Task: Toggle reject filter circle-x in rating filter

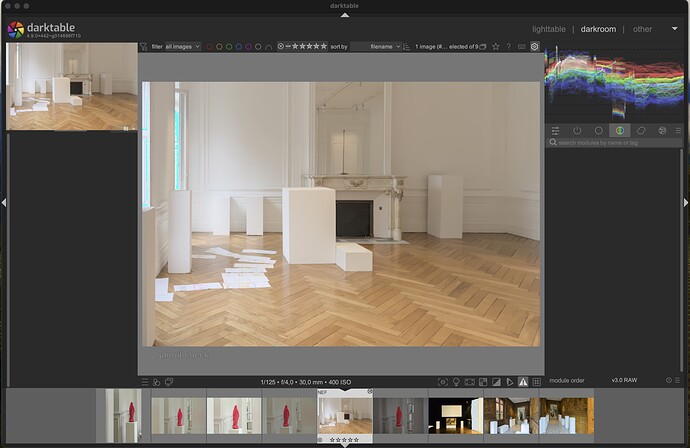Action: coord(281,46)
